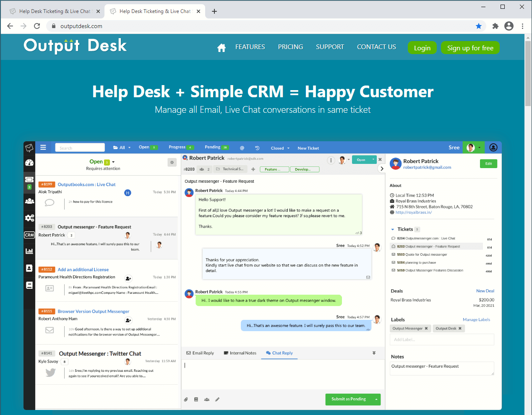Viewport: 532px width, 415px height.
Task: Click the Manage Labels link
Action: pos(476,320)
